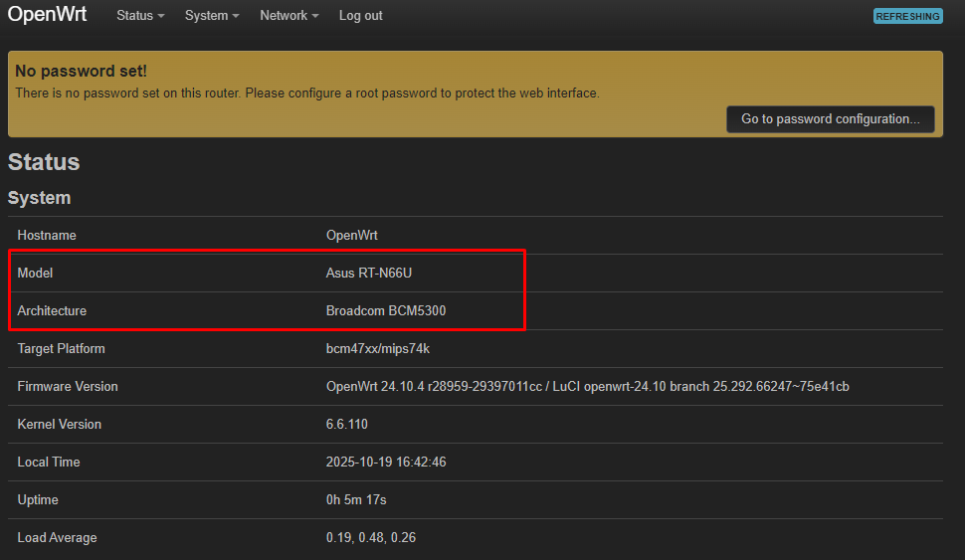Select load average 0.19, 0.48, 0.26
This screenshot has width=965, height=560.
tap(370, 537)
